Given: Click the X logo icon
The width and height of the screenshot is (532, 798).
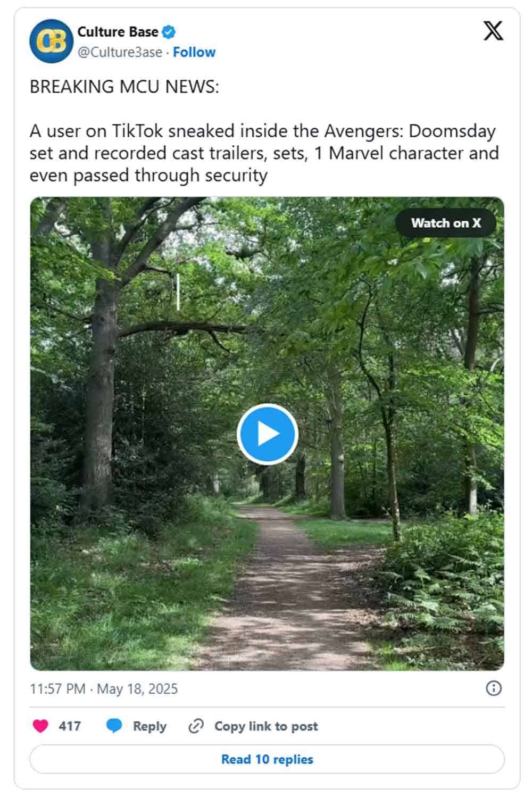Looking at the screenshot, I should (x=493, y=31).
